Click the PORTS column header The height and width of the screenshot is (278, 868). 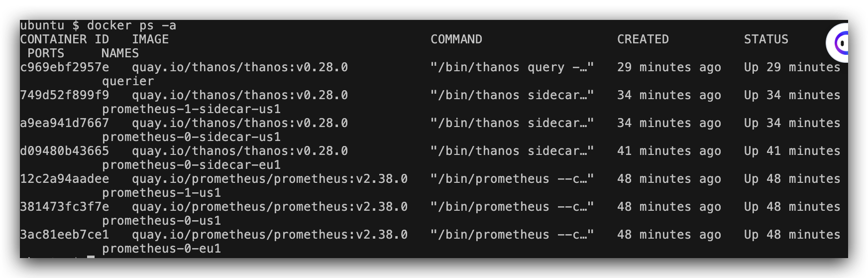click(x=46, y=53)
